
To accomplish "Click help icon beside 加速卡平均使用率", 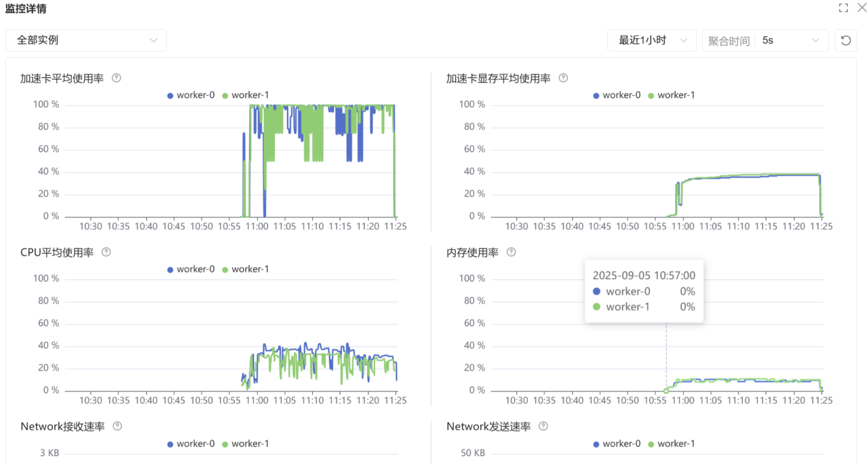I will [116, 78].
